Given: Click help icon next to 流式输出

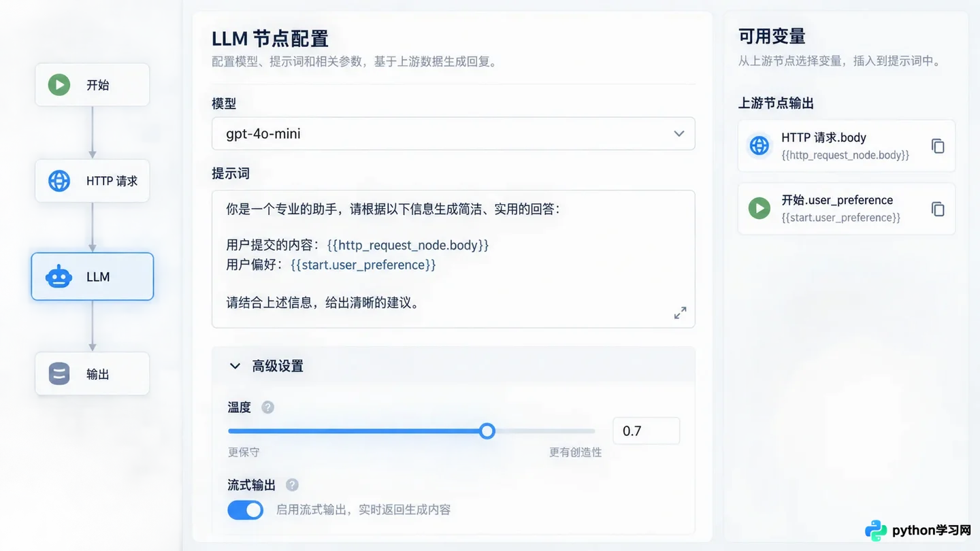Looking at the screenshot, I should pyautogui.click(x=292, y=485).
